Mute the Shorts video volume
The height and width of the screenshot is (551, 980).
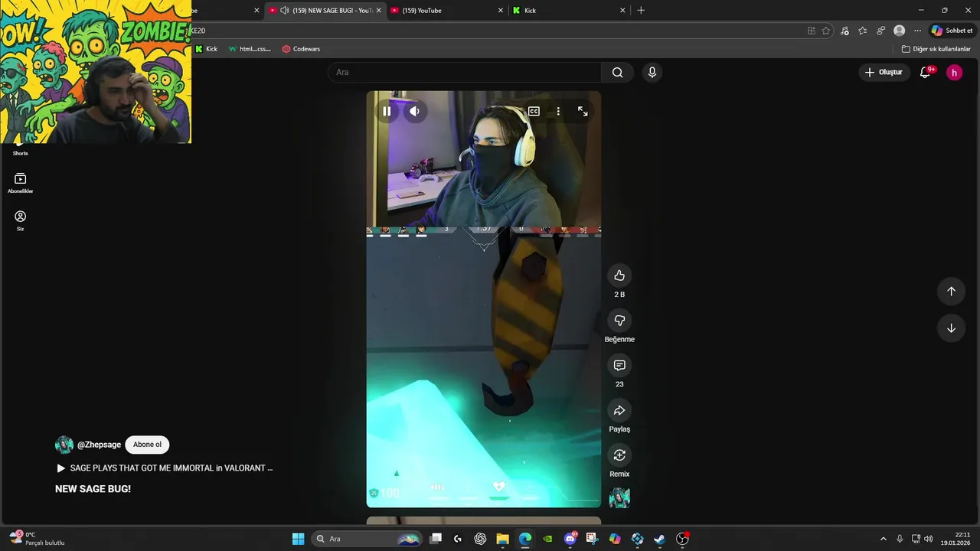coord(414,111)
